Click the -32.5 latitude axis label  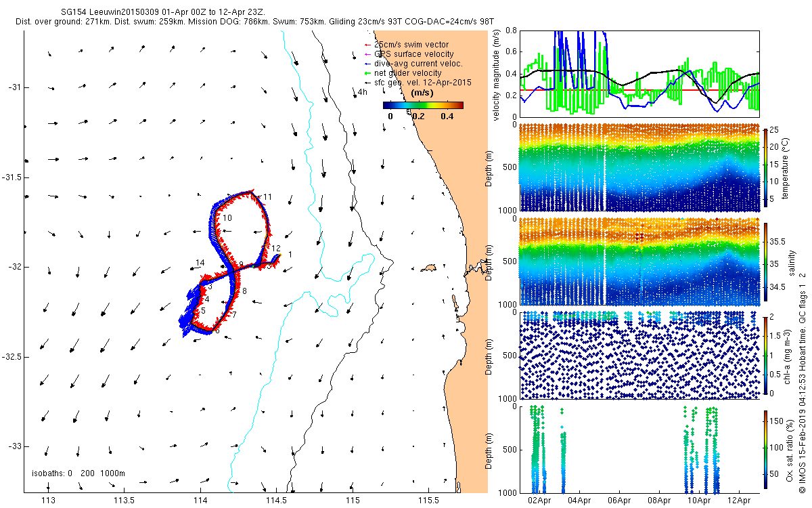(x=12, y=356)
